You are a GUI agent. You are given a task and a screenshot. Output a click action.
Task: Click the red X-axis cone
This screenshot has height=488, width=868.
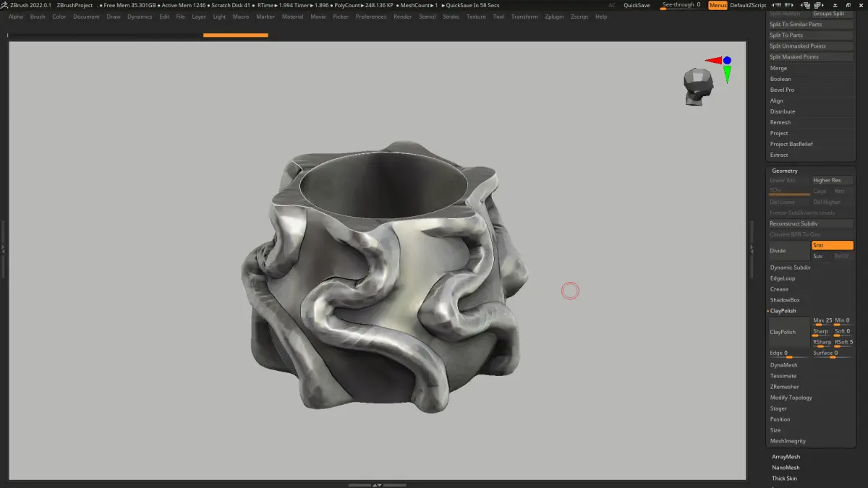(713, 61)
